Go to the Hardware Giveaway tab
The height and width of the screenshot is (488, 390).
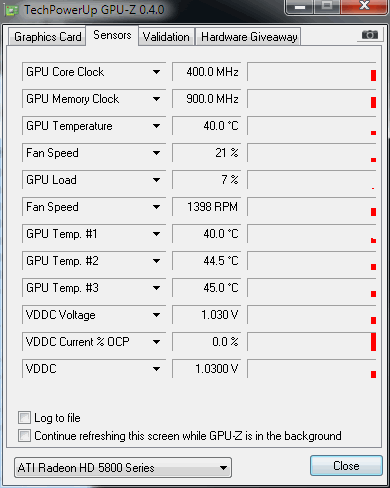pyautogui.click(x=249, y=37)
